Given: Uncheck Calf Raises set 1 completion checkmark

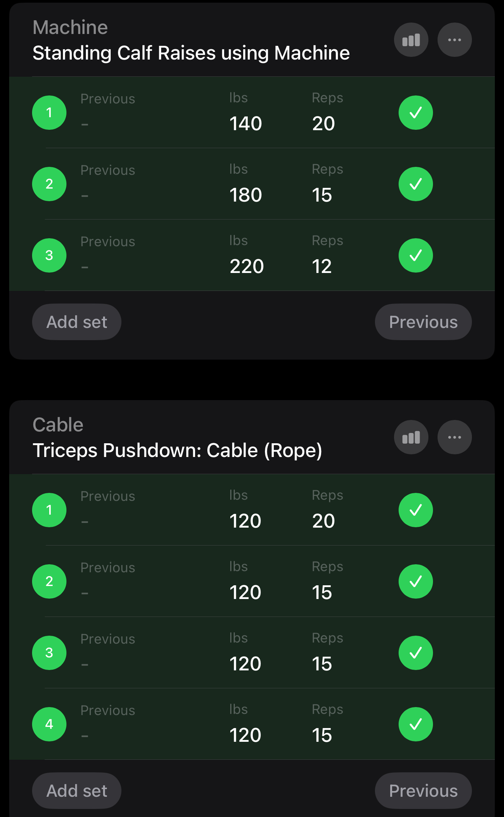Looking at the screenshot, I should pos(415,113).
